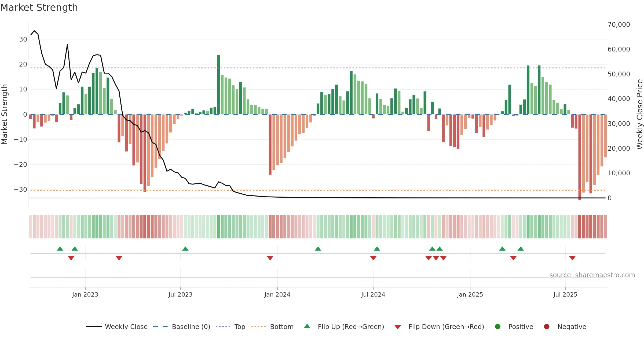This screenshot has width=644, height=362.
Task: Click the Jan 2024 x-axis label
Action: [x=277, y=294]
